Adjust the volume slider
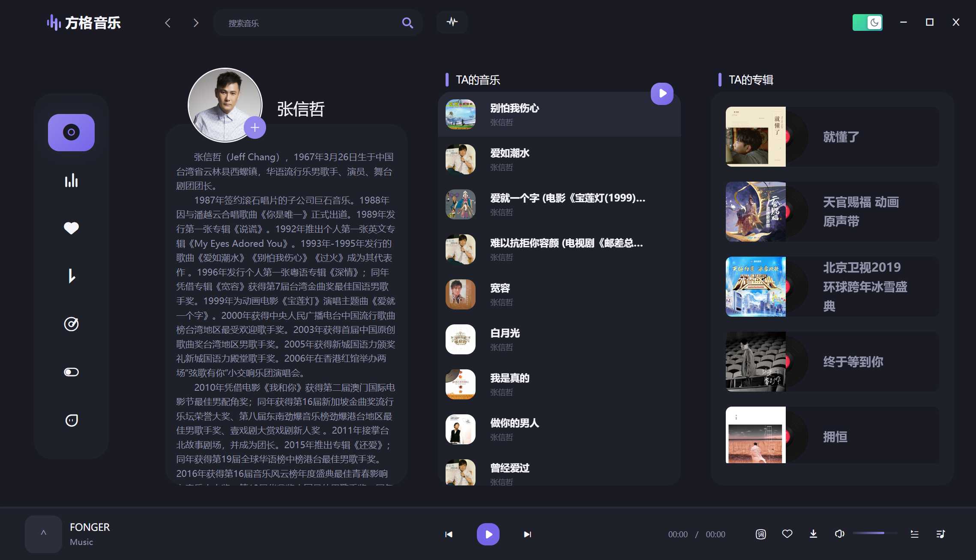This screenshot has width=976, height=560. click(x=874, y=533)
